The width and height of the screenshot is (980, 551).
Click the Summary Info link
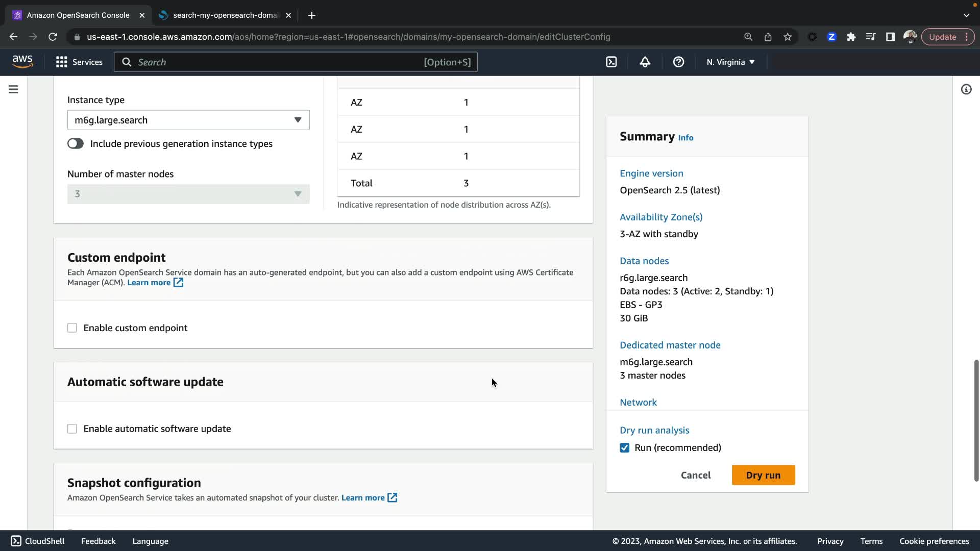[x=685, y=138]
